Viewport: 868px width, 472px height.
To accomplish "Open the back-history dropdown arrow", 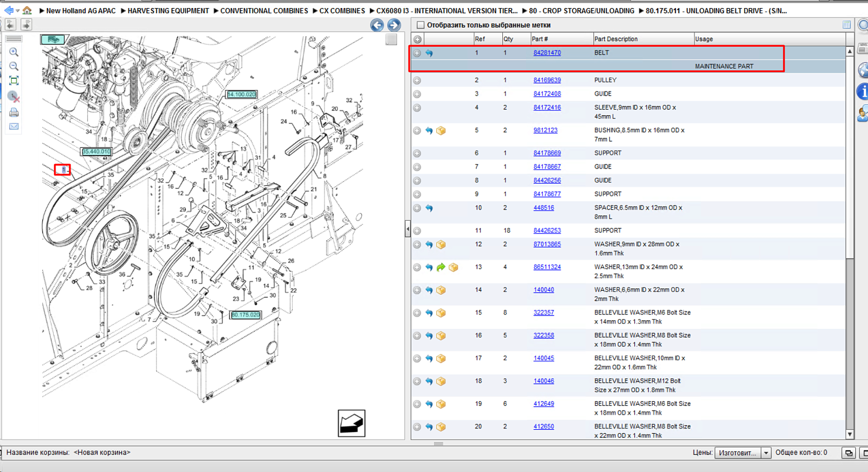I will tap(17, 10).
